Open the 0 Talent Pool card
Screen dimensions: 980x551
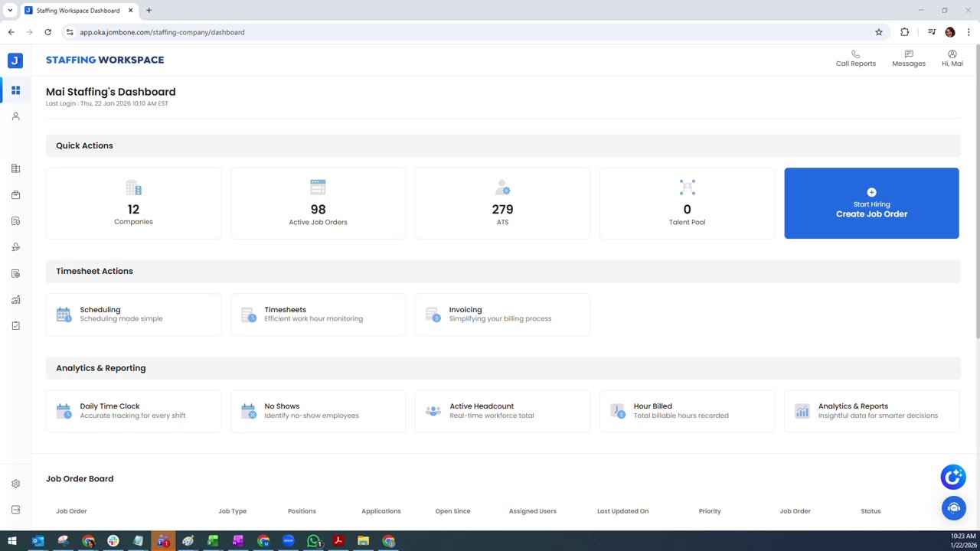tap(687, 204)
